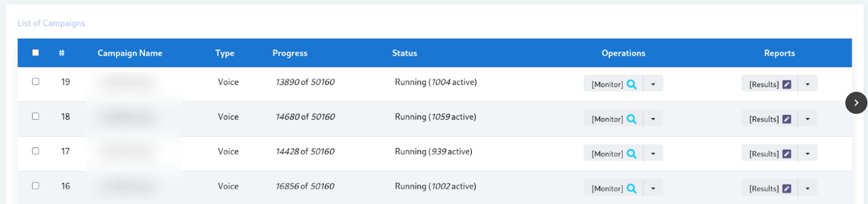Viewport: 868px width, 204px height.
Task: Open the Results edit icon for campaign 17
Action: point(787,154)
